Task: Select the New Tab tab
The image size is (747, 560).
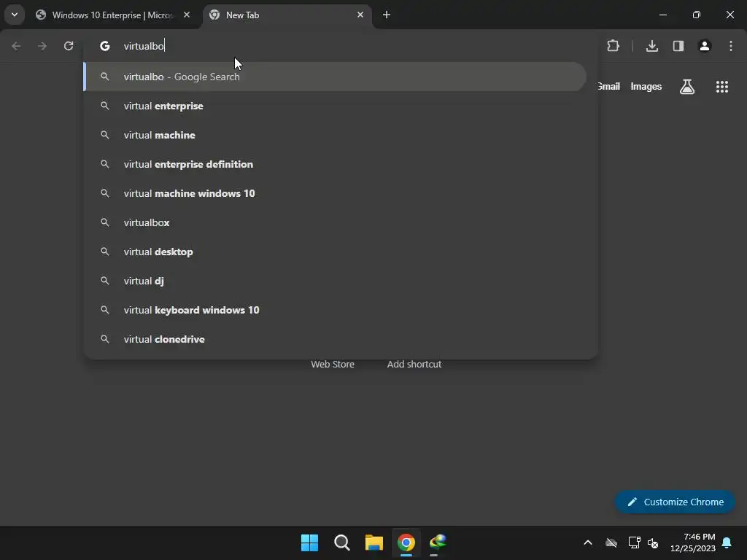Action: 286,15
